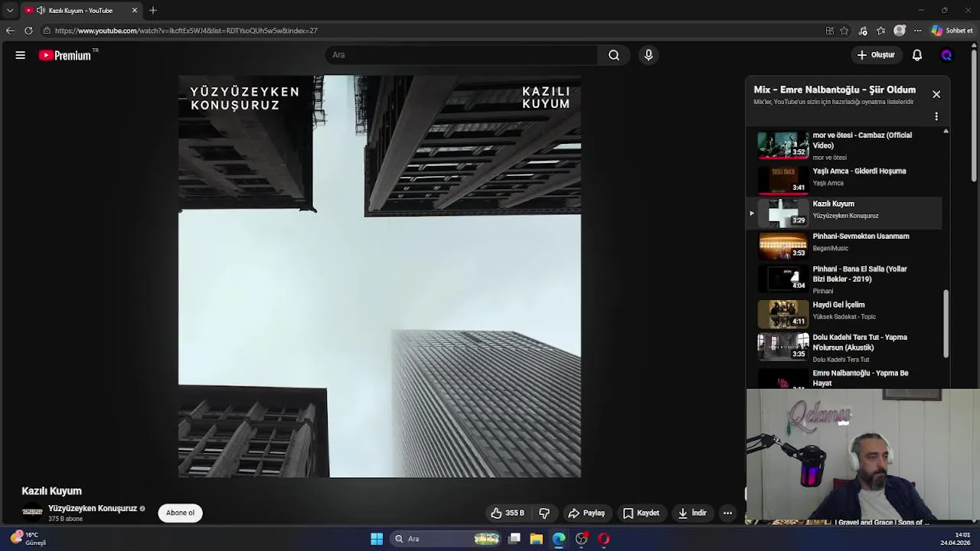This screenshot has width=980, height=551.
Task: Click the Kazılı Kuyum album cover video
Action: coord(380,276)
